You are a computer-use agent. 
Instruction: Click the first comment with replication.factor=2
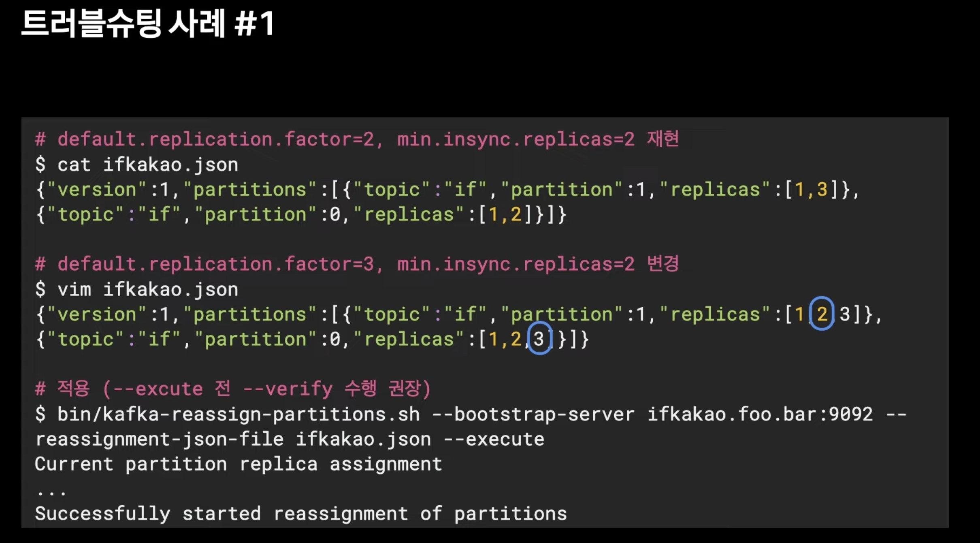tap(356, 139)
